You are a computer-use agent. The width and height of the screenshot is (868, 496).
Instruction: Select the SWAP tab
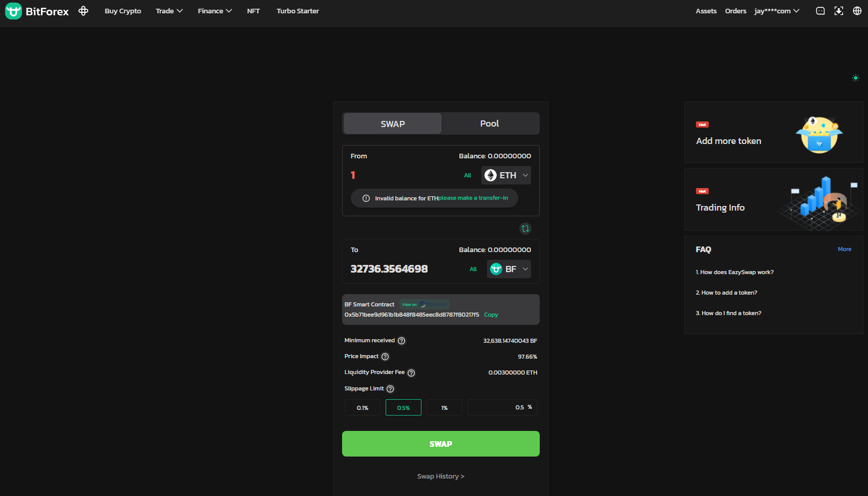click(393, 123)
